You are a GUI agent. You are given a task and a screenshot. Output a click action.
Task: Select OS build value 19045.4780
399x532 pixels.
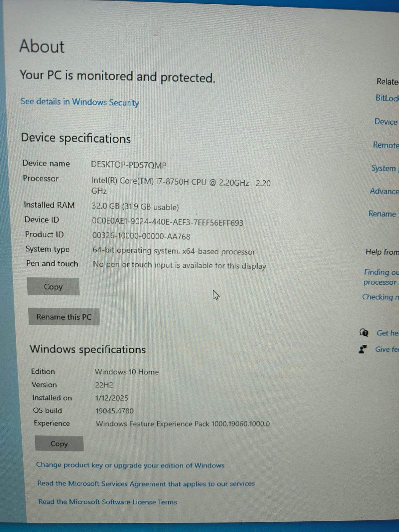pyautogui.click(x=114, y=411)
